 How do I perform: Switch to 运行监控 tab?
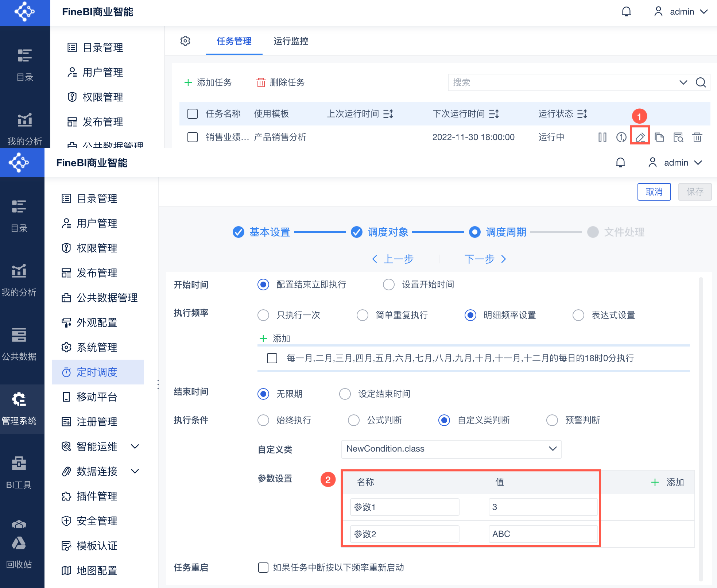[x=291, y=41]
